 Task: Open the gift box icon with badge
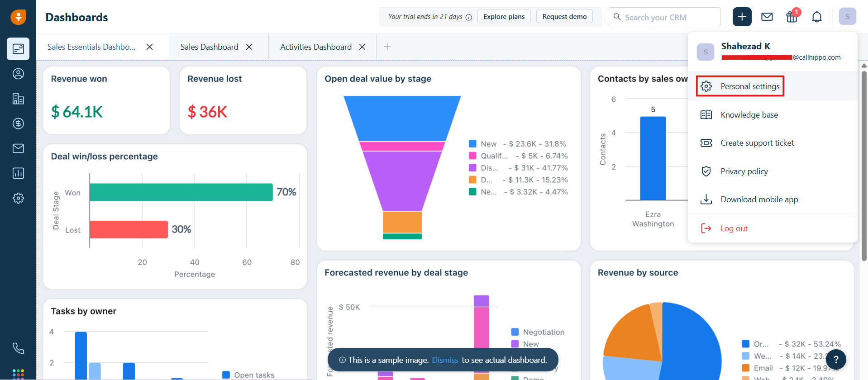click(x=792, y=17)
